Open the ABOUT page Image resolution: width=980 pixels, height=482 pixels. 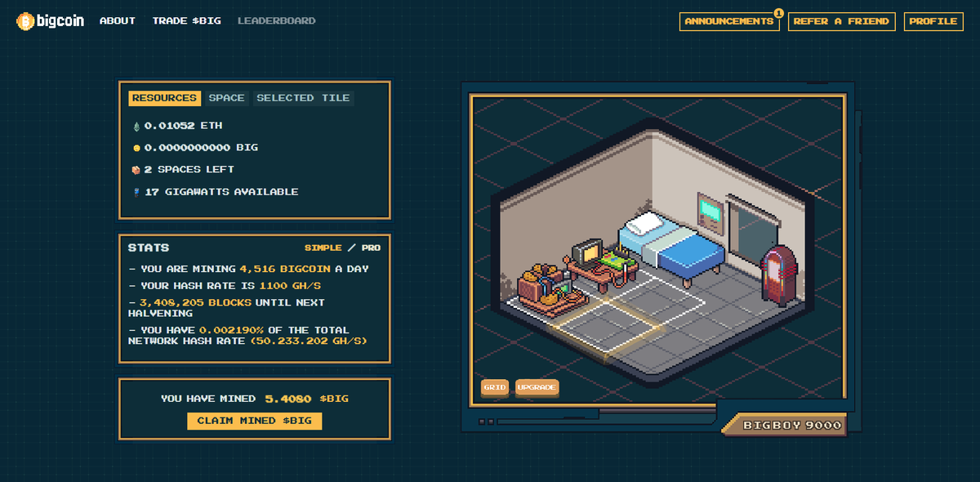[118, 21]
